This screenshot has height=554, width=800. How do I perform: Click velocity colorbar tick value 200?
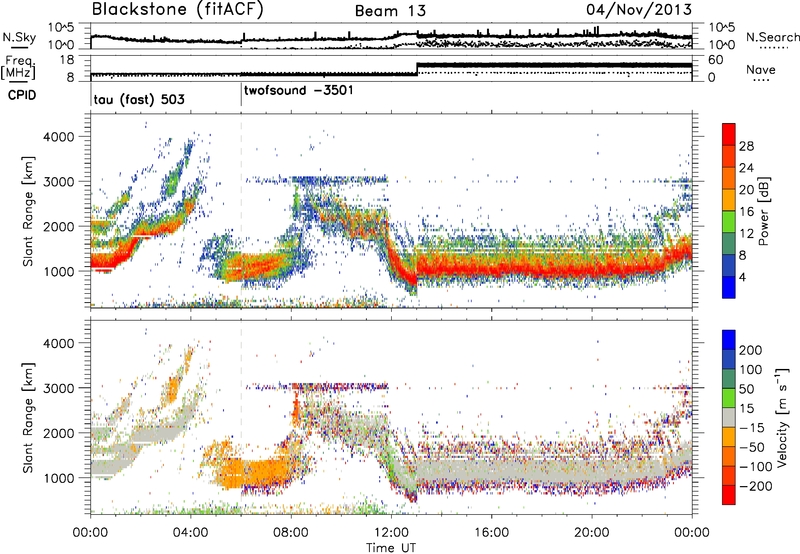coord(751,350)
